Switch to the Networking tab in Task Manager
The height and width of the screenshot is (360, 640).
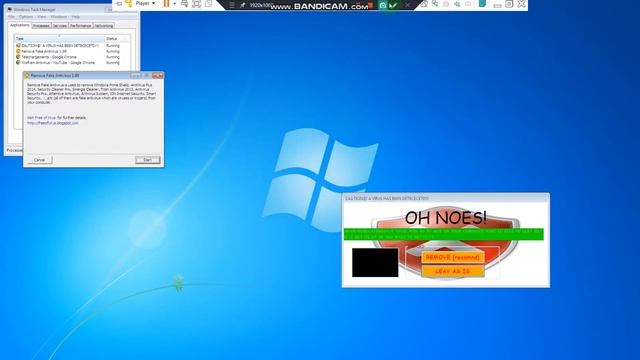(104, 26)
